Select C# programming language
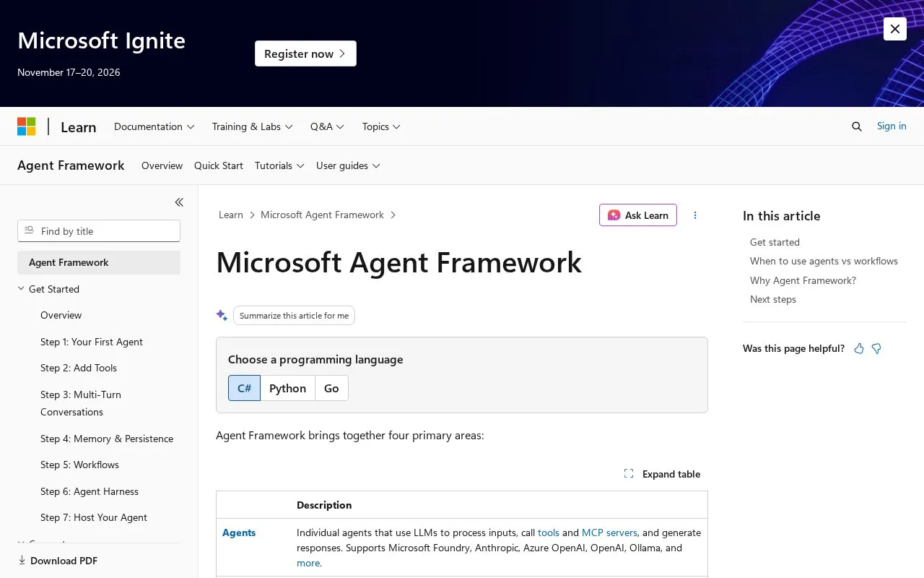This screenshot has width=924, height=578. point(244,388)
